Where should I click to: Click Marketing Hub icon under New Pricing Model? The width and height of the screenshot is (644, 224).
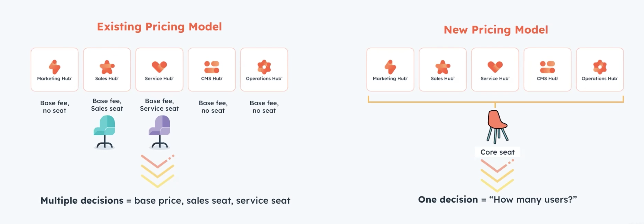[x=390, y=67]
